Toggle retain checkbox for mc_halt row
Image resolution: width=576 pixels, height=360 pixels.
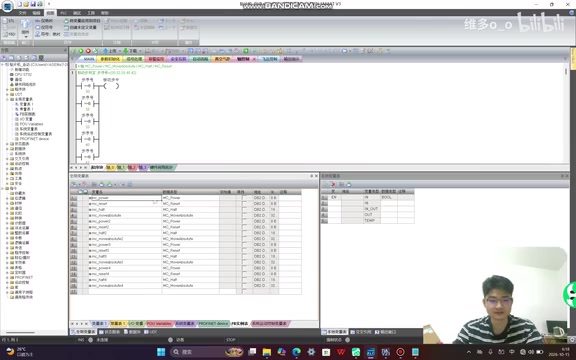pyautogui.click(x=244, y=209)
